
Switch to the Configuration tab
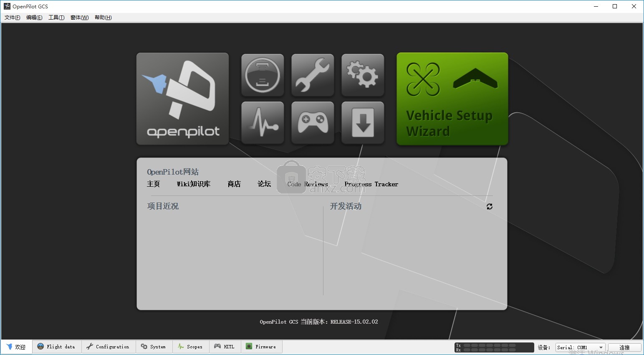point(108,347)
